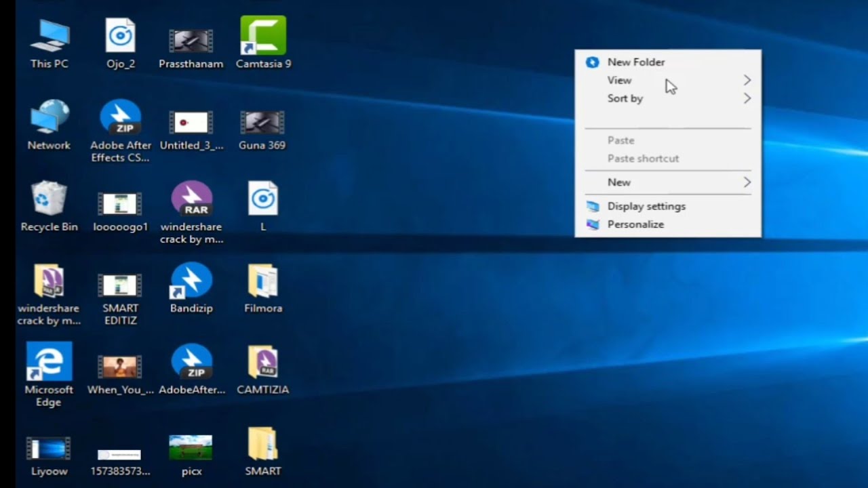Screen dimensions: 868x488
Task: Expand the Sort by submenu arrow
Action: tap(747, 98)
